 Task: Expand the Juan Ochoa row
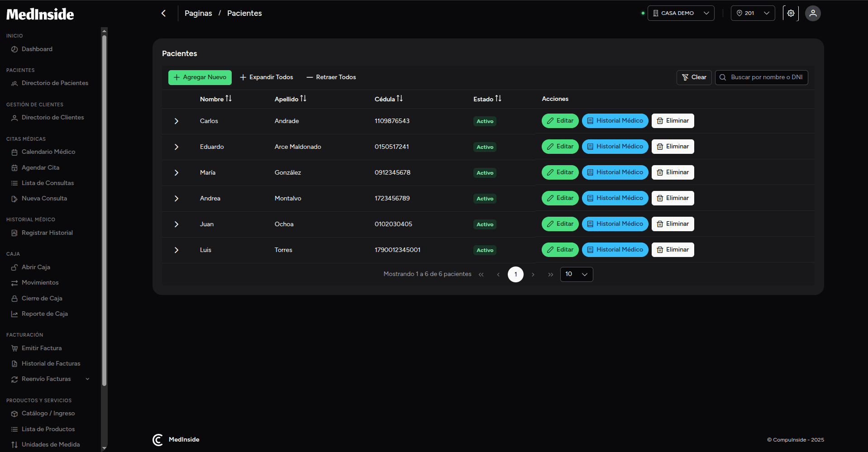coord(176,224)
